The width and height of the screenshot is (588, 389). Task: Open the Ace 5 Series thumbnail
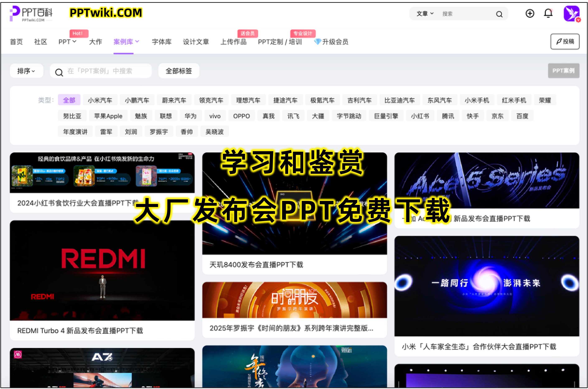[487, 180]
